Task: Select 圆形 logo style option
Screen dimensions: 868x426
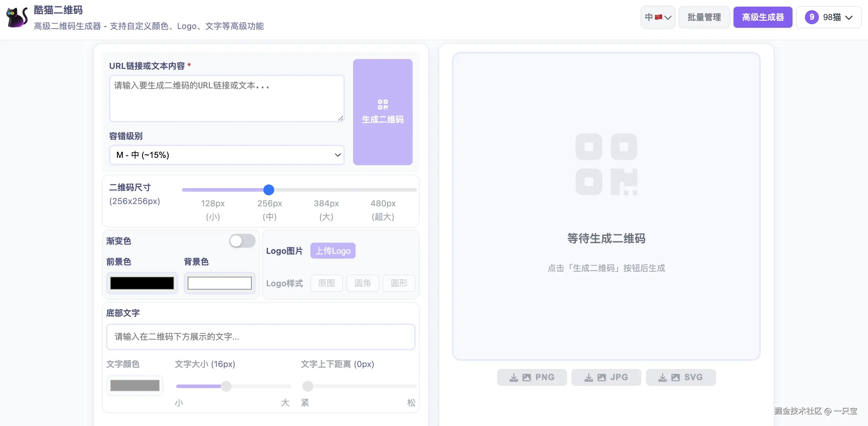Action: [x=399, y=283]
